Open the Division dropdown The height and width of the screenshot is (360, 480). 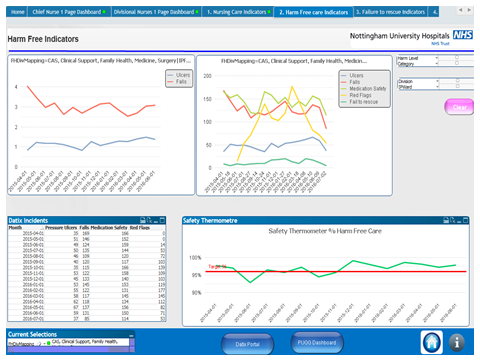click(x=437, y=81)
